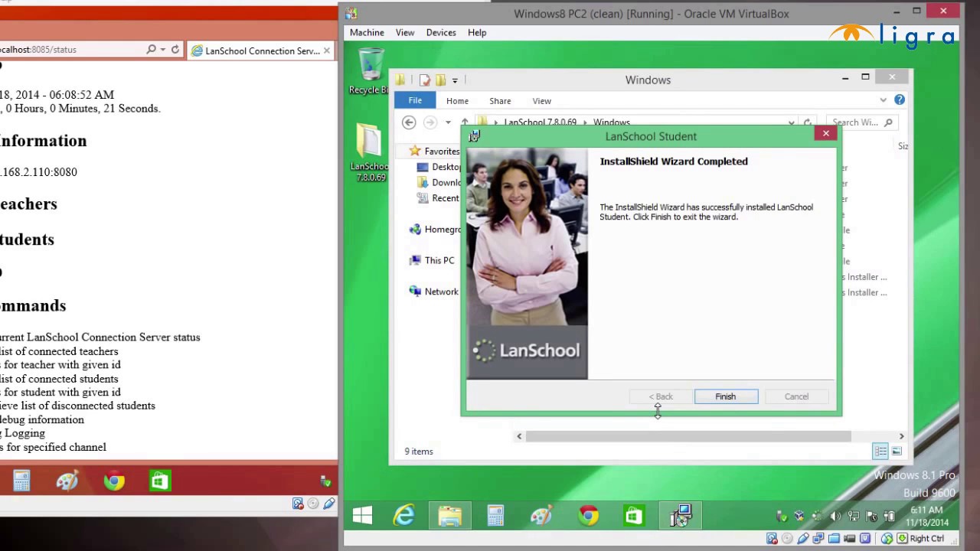This screenshot has height=551, width=980.
Task: Expand the ribbon chevron next to Help icon
Action: pyautogui.click(x=883, y=100)
